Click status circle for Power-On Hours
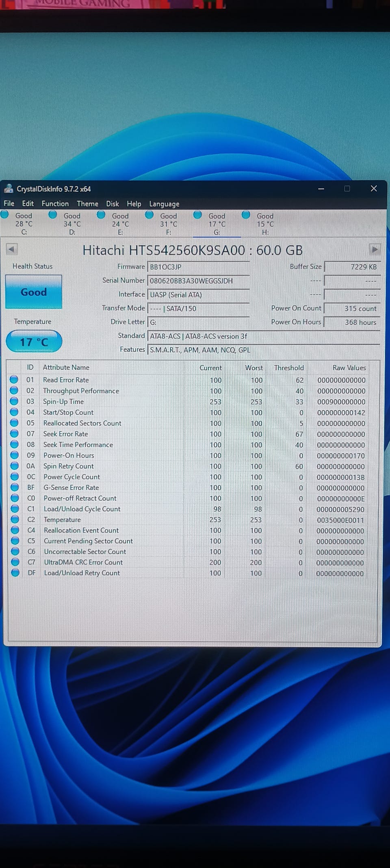The height and width of the screenshot is (868, 390). (x=15, y=455)
